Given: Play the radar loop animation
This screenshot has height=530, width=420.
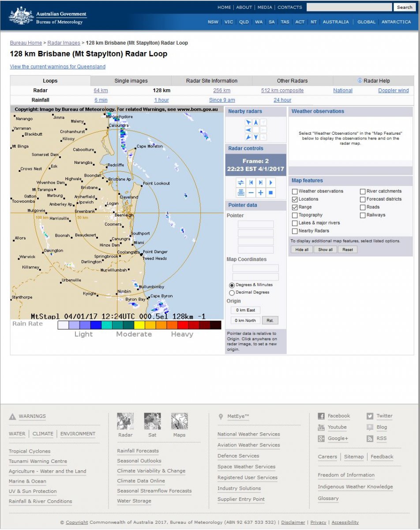Looking at the screenshot, I should pos(271,182).
